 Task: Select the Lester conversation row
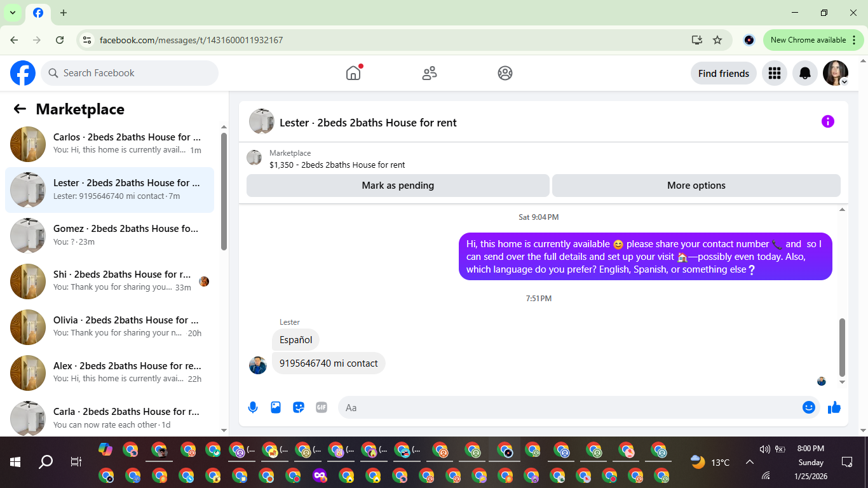pos(109,190)
